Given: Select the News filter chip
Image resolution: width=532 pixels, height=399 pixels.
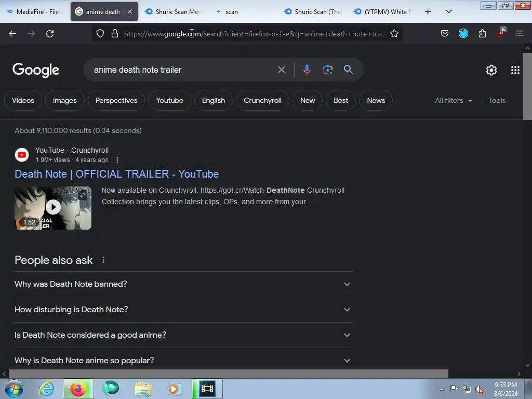Looking at the screenshot, I should tap(376, 100).
